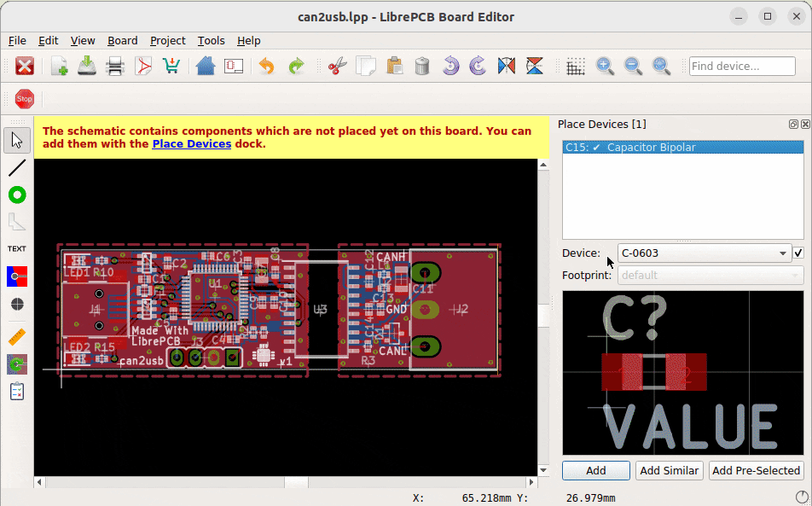Viewport: 812px width, 506px height.
Task: Select the Draw Trace line tool
Action: point(17,168)
